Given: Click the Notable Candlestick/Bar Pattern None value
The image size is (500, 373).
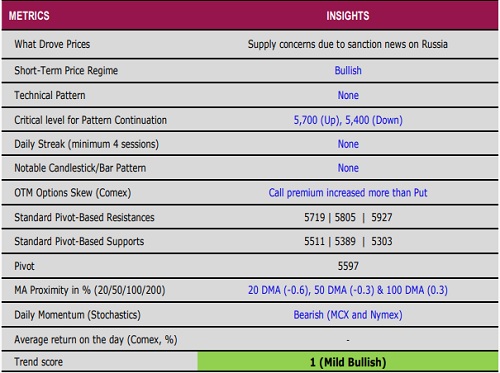Looking at the screenshot, I should click(x=348, y=168).
